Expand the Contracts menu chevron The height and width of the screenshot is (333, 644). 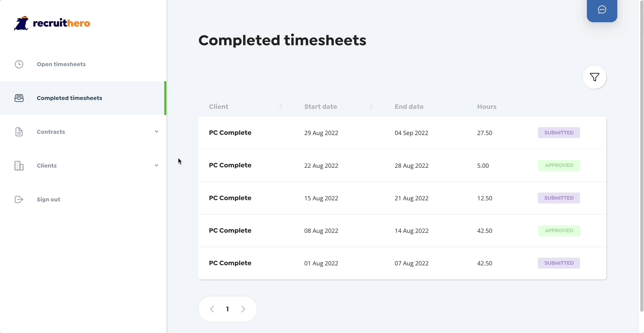157,132
